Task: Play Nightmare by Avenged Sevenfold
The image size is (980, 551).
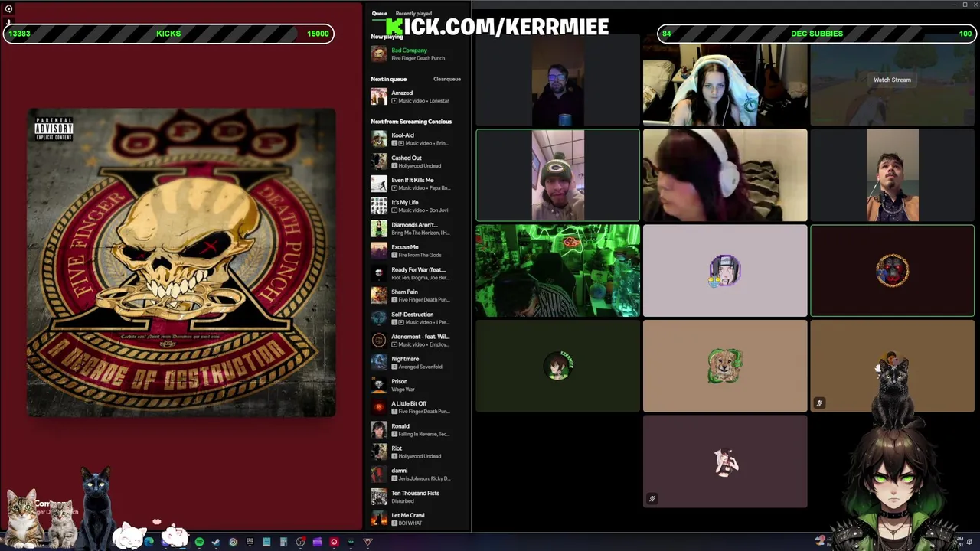Action: coord(418,362)
